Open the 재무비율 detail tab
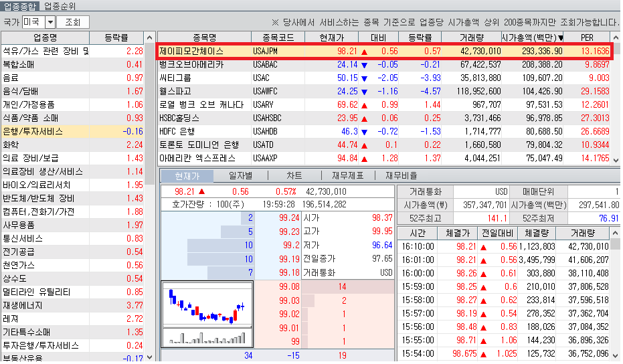Screen dimensions: 623x364 (402, 175)
